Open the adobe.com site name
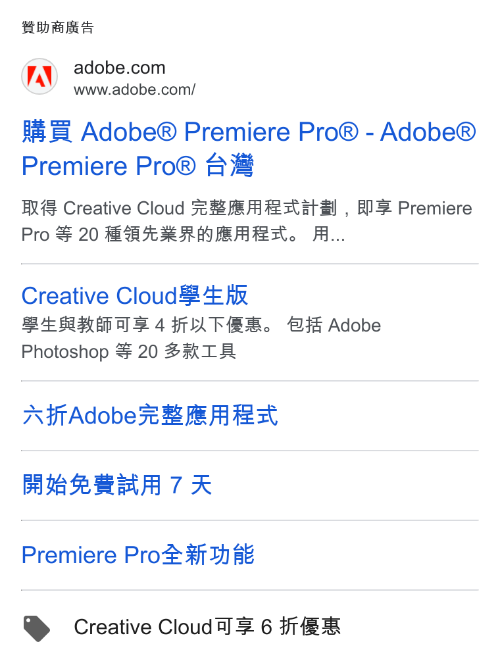This screenshot has width=500, height=667. point(120,68)
